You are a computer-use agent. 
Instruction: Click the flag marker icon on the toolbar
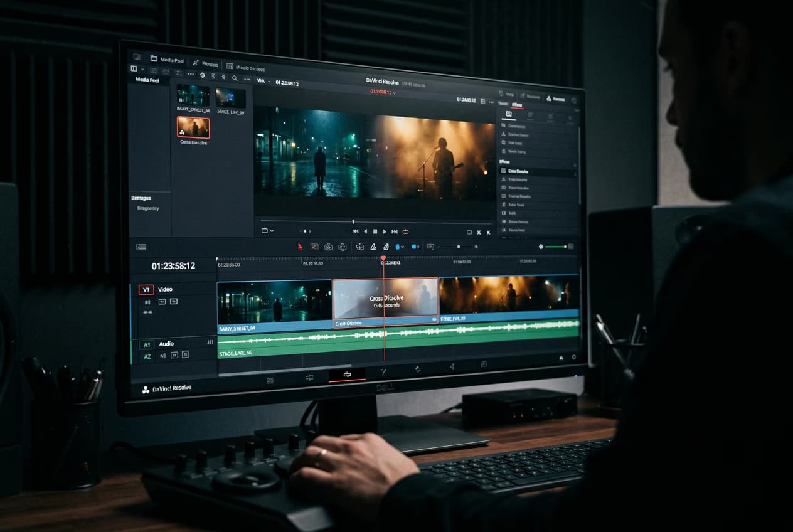click(397, 247)
